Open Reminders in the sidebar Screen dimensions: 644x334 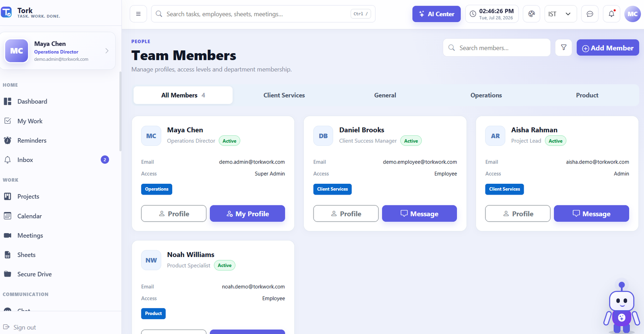tap(32, 140)
